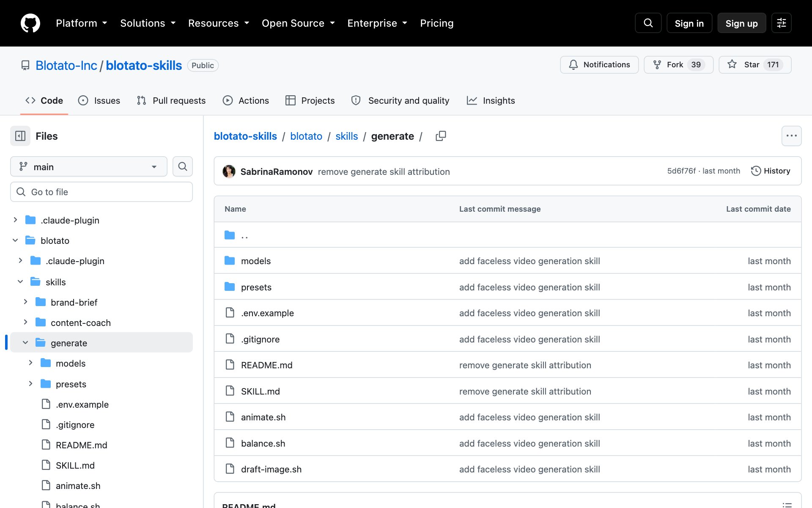Expand the content-coach folder chevron
812x508 pixels.
(x=25, y=322)
